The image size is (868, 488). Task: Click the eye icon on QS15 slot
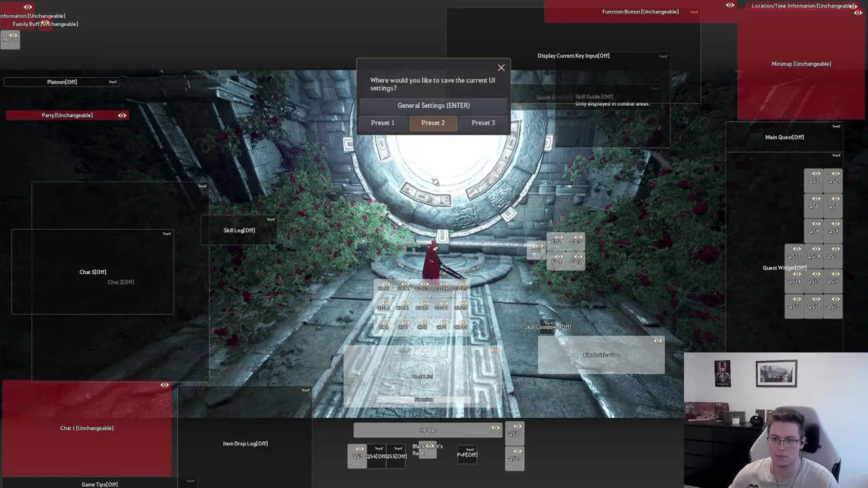816,274
